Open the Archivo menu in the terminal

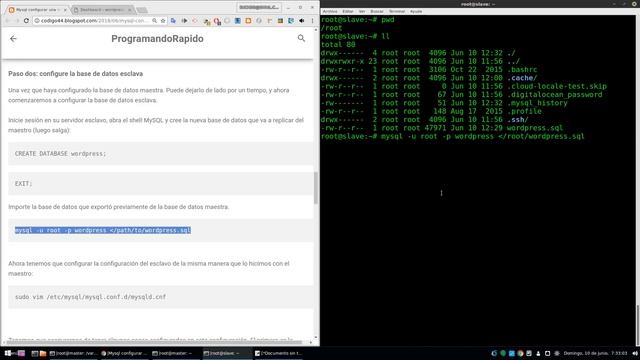[330, 11]
